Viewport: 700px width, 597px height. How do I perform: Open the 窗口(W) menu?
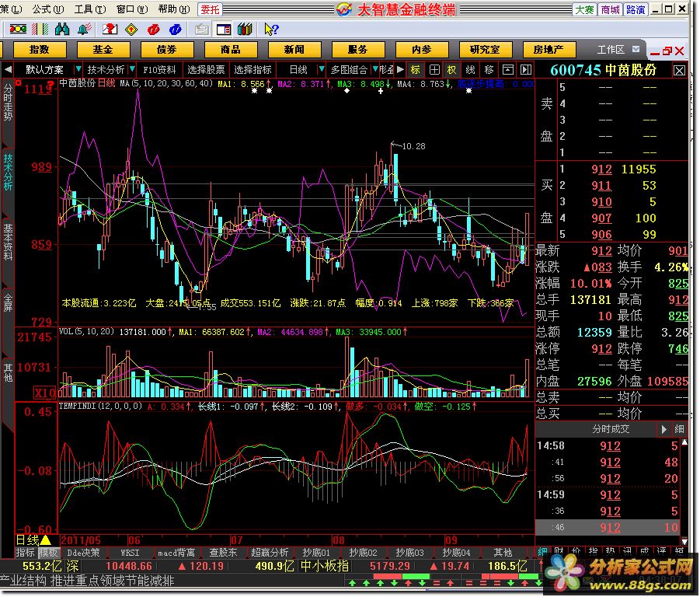coord(132,9)
